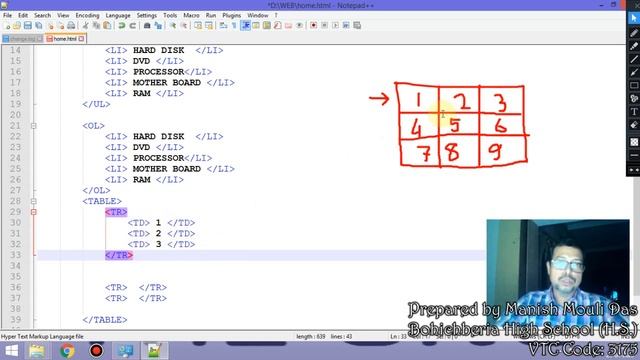Switch to the change.log tab

click(22, 39)
